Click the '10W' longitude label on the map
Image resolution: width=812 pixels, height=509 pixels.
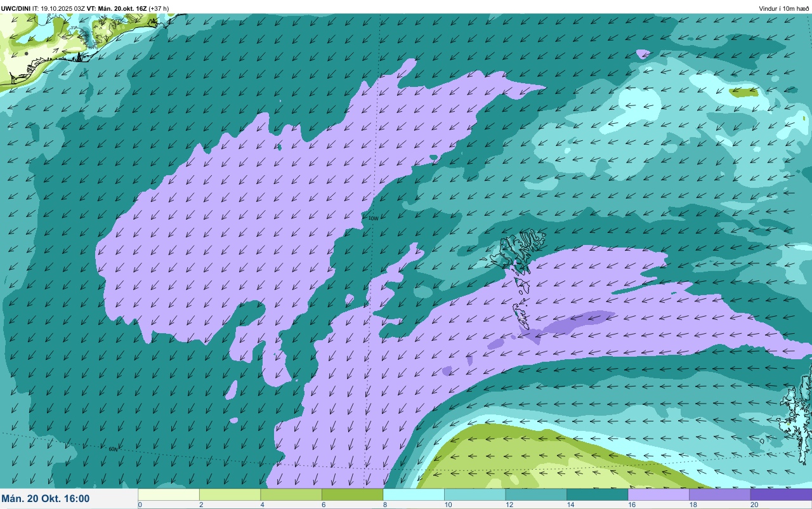pos(373,218)
